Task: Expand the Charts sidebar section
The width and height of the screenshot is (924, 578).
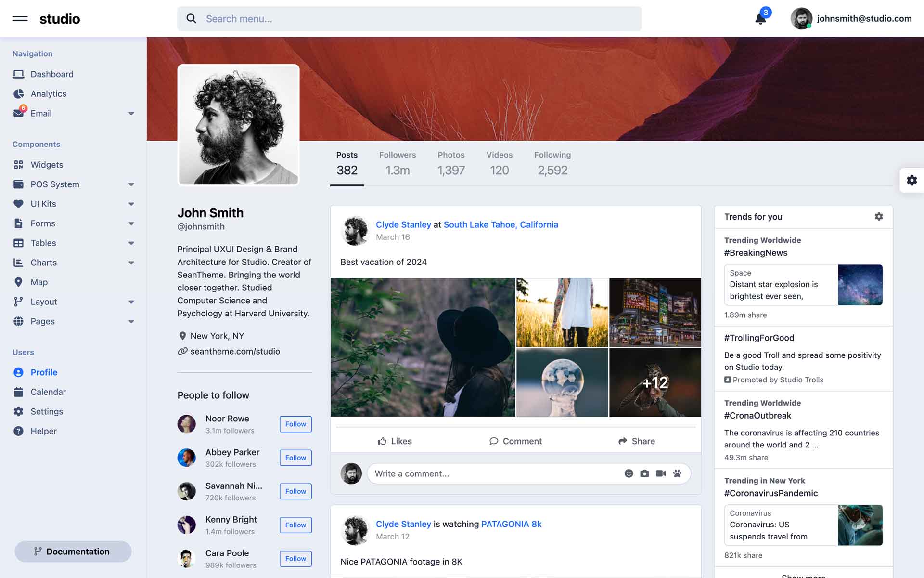Action: click(x=131, y=263)
